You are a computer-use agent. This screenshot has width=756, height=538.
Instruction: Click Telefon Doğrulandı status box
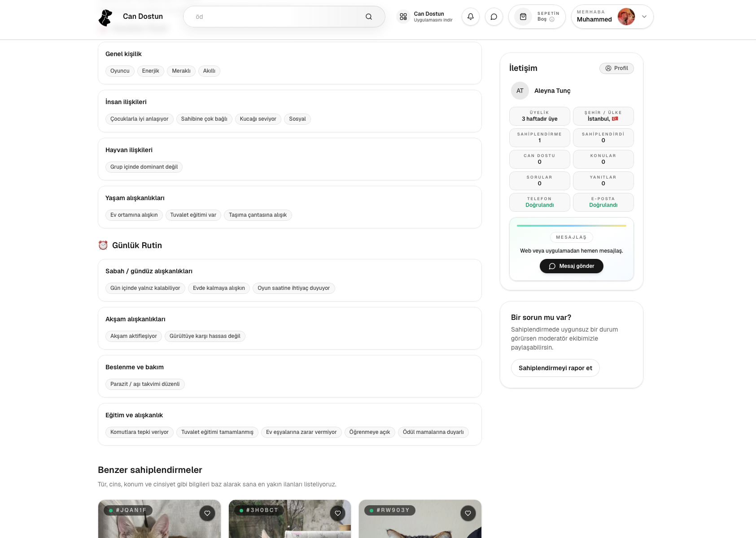pos(540,202)
